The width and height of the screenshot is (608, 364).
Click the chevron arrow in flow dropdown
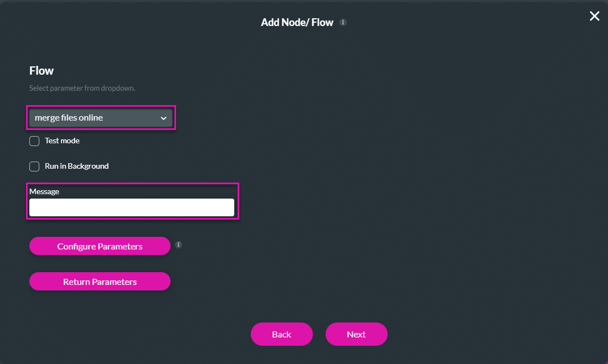[x=163, y=118]
